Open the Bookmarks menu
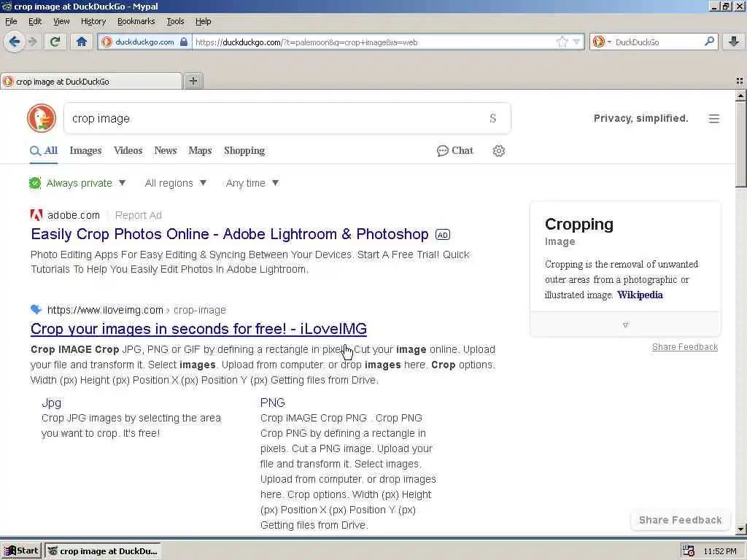Screen dimensions: 747x560 [x=136, y=21]
